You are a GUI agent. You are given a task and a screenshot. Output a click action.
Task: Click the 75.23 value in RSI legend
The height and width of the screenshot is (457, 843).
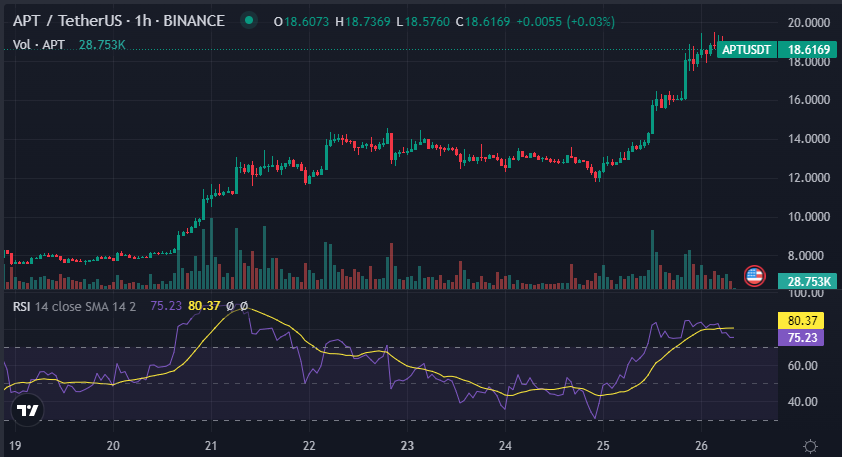pyautogui.click(x=166, y=306)
